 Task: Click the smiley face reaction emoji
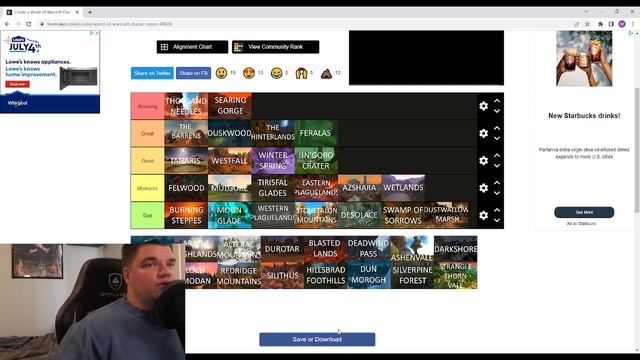221,73
